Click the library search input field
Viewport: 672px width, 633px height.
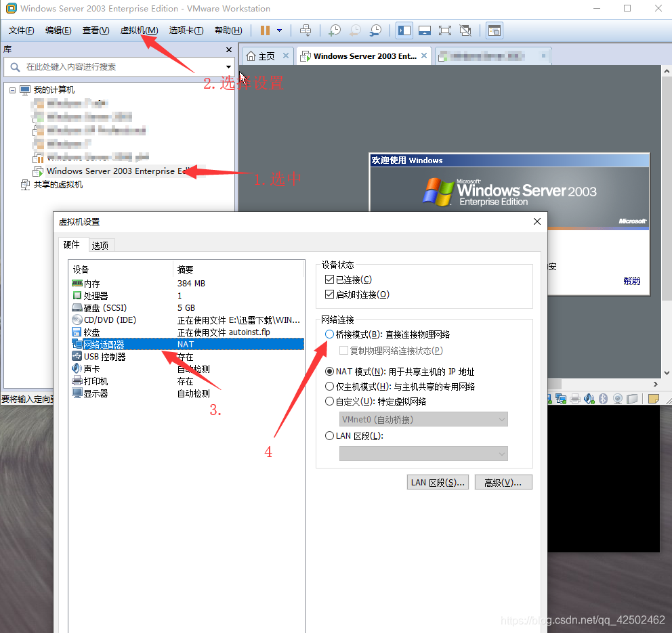point(120,67)
